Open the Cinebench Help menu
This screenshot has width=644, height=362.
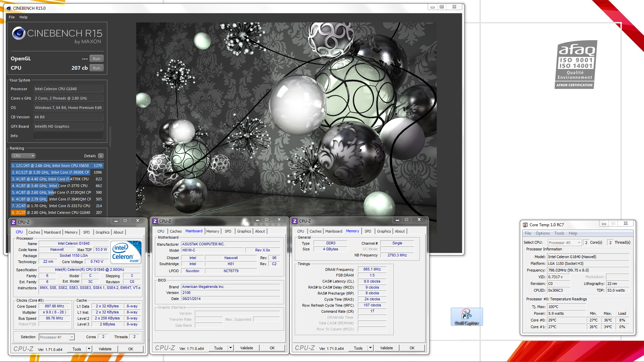click(x=23, y=17)
